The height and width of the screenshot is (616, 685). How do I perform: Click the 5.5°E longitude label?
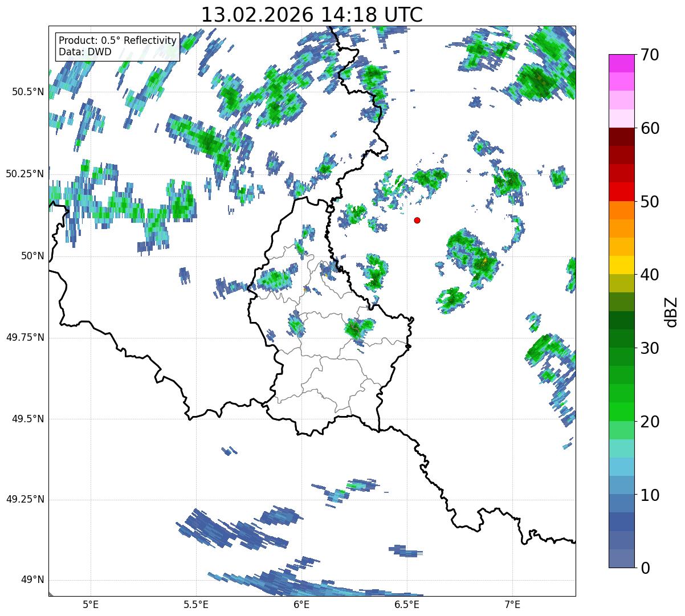click(196, 605)
